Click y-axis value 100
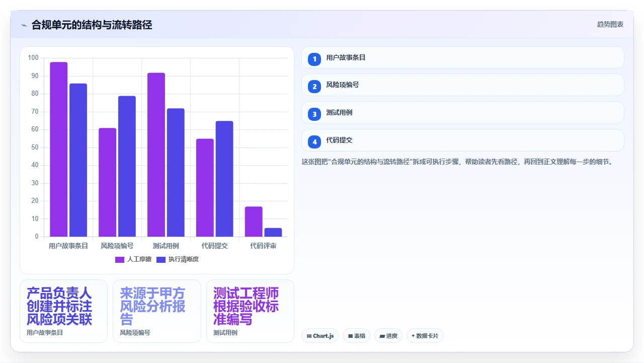Screen dimensions: 644x363 click(33, 58)
